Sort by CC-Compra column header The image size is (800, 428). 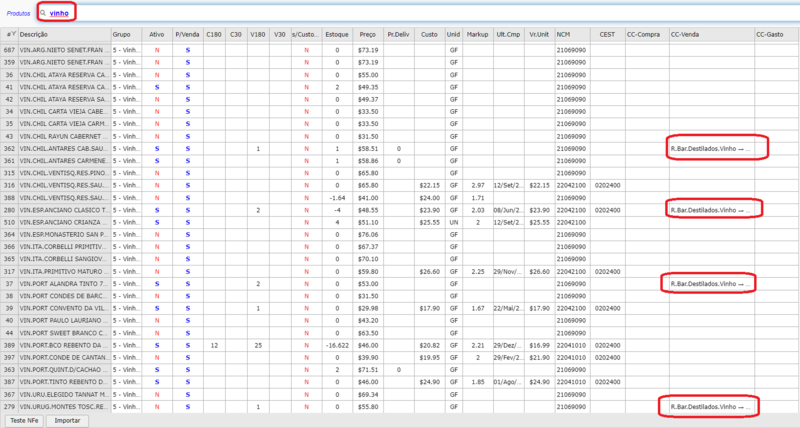647,34
